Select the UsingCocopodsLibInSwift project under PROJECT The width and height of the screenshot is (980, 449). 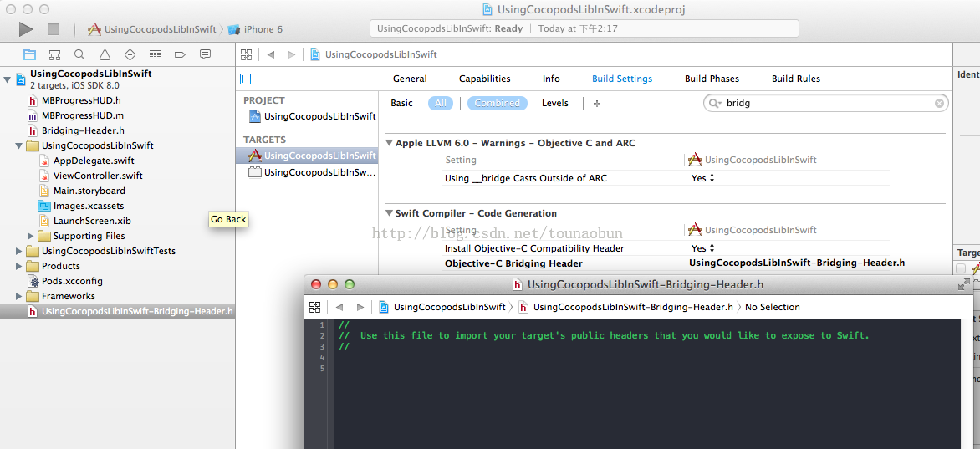320,116
